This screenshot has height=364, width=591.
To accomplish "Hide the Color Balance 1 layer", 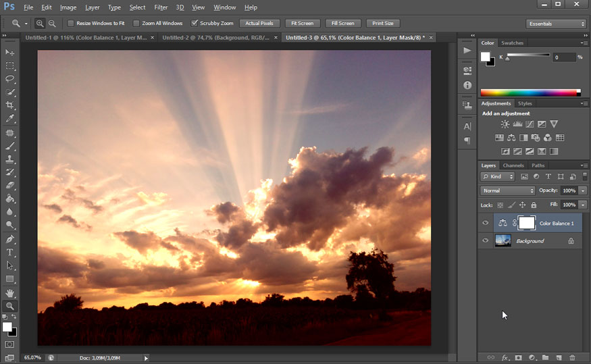I will (x=485, y=223).
